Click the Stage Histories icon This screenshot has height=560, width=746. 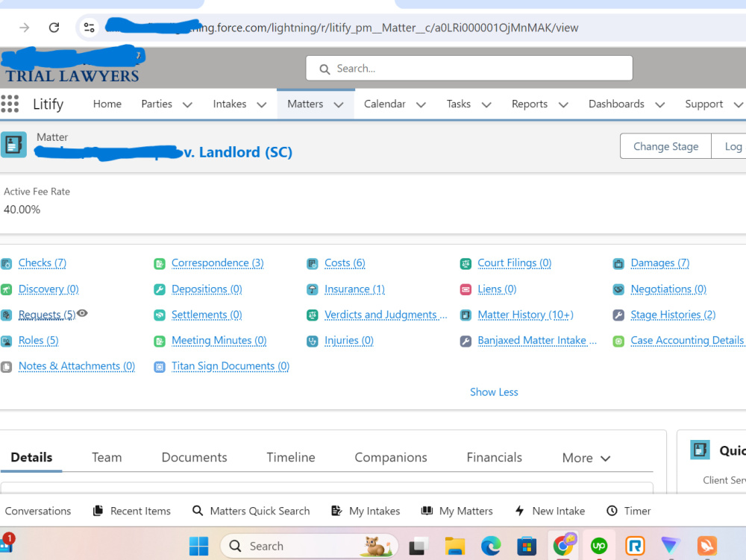(618, 315)
